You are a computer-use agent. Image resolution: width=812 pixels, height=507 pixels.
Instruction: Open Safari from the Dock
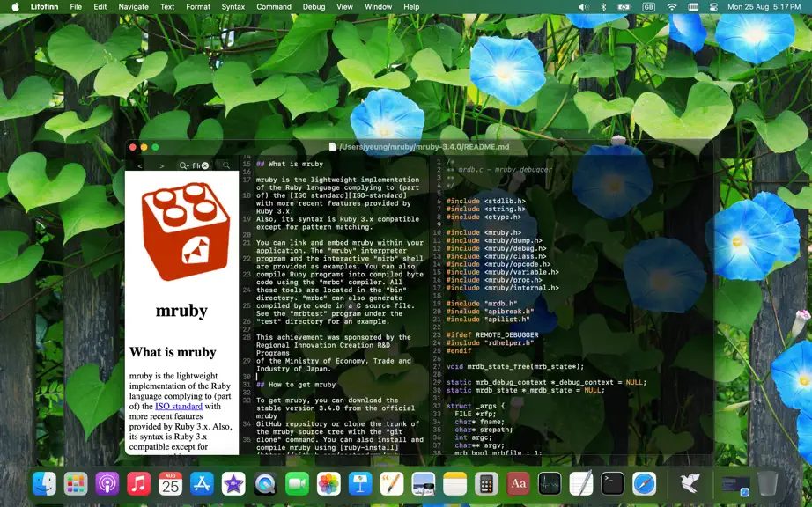(x=644, y=484)
